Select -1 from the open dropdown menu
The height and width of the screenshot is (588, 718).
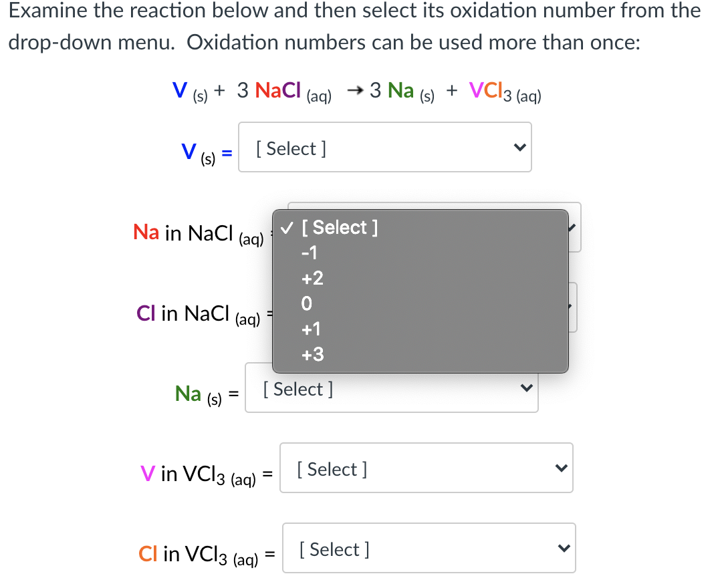tap(310, 253)
